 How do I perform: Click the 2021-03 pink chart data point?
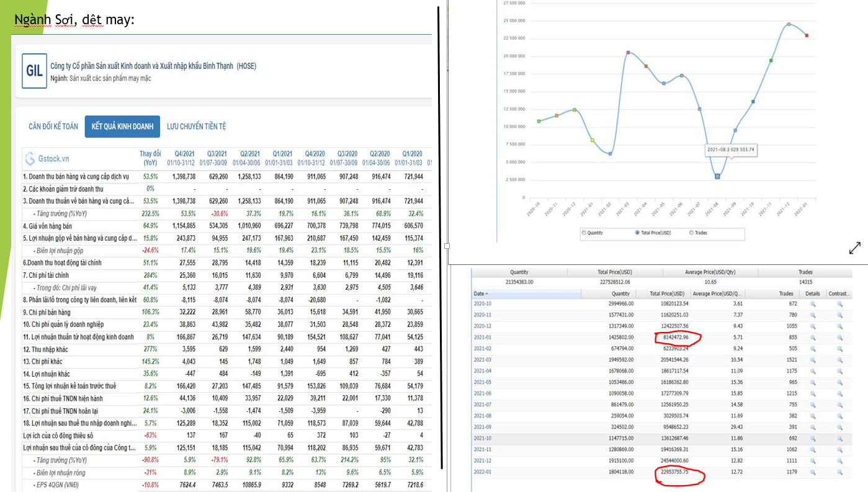coord(628,52)
